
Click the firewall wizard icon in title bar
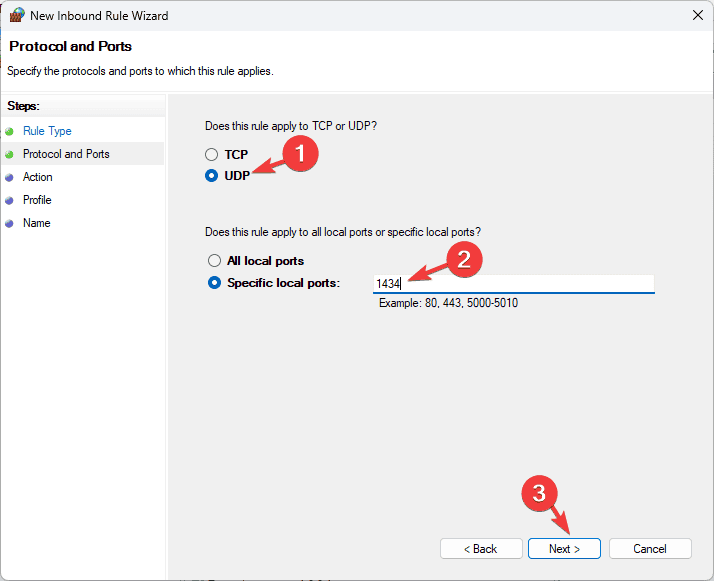pyautogui.click(x=15, y=16)
